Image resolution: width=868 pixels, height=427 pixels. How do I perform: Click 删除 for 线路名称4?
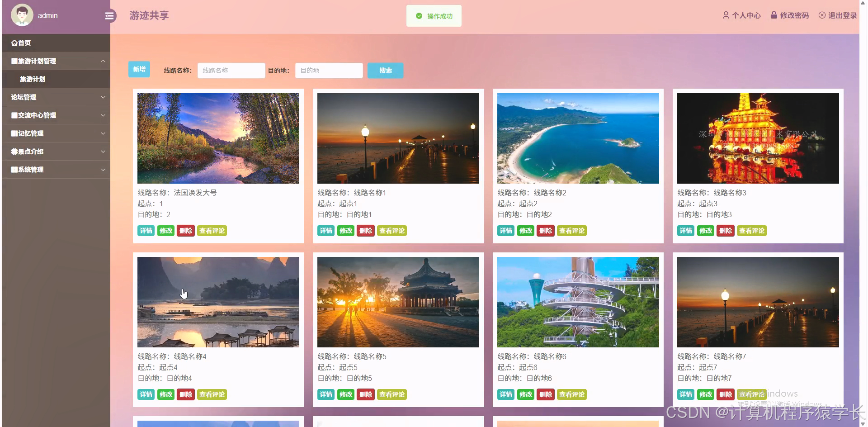click(186, 394)
